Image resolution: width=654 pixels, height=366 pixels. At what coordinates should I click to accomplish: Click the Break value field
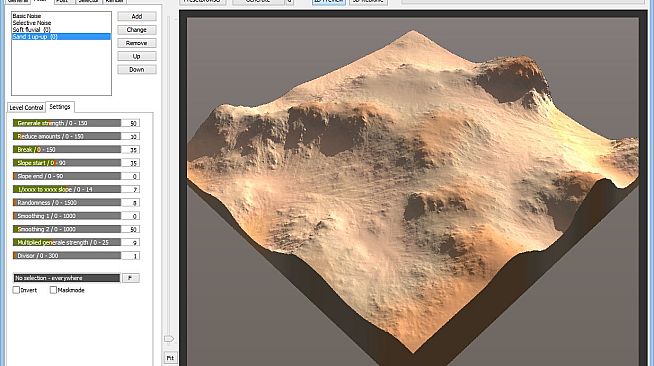pyautogui.click(x=131, y=150)
